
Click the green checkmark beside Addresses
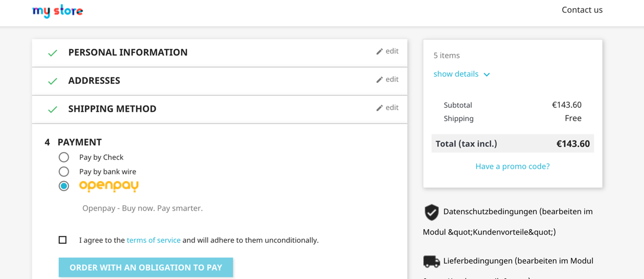[x=53, y=81]
